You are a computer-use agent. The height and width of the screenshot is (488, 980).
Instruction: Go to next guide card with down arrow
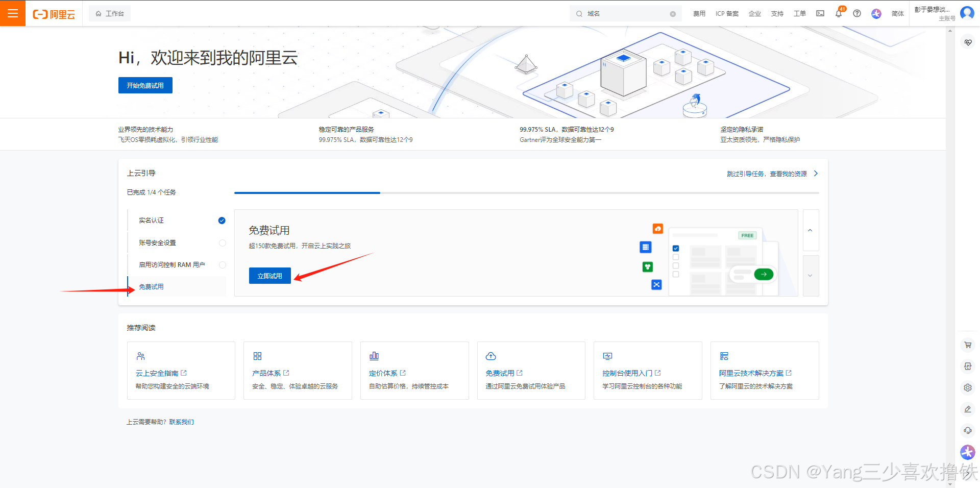tap(811, 276)
